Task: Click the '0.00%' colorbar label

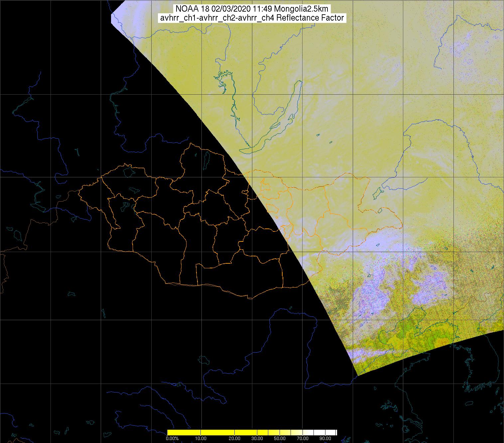Action: pos(172,439)
